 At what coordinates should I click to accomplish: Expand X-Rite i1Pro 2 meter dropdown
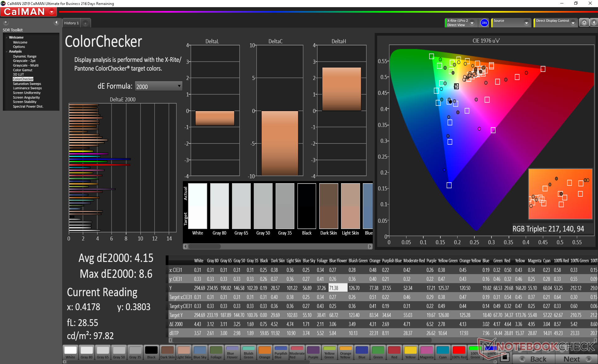472,23
